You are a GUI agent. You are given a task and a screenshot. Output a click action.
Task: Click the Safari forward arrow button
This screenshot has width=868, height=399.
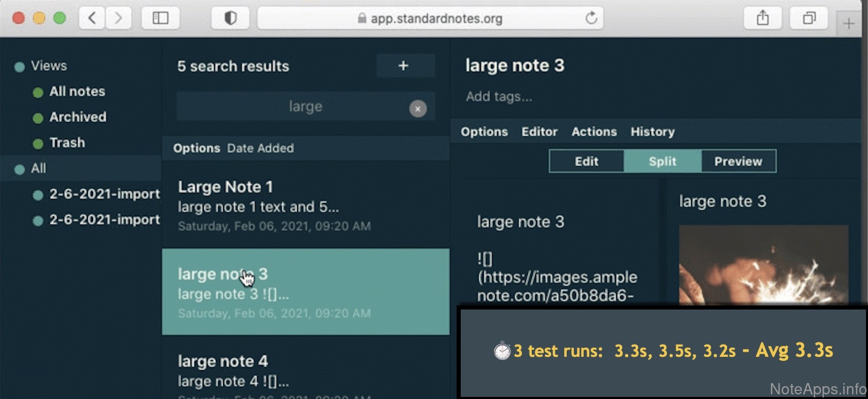(x=118, y=19)
